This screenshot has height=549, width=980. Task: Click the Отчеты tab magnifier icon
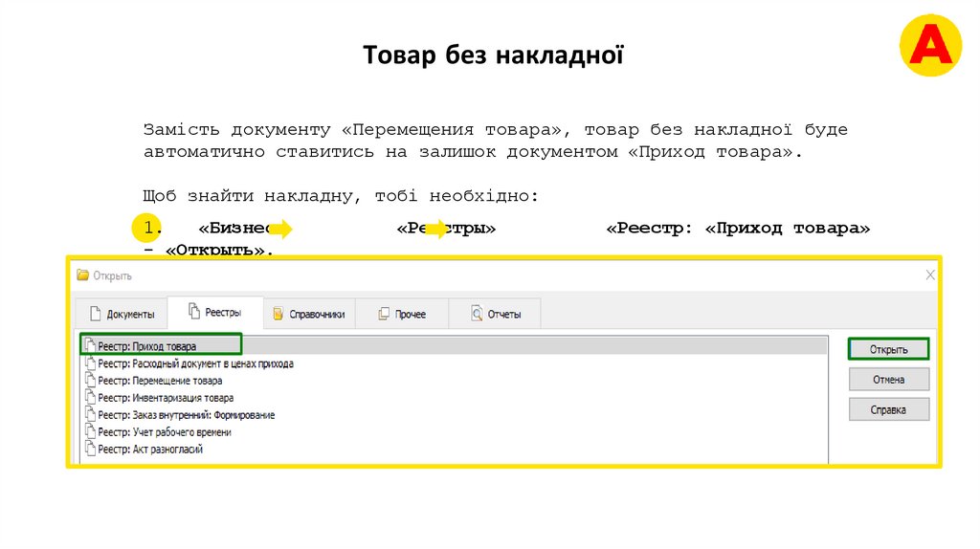(x=477, y=314)
